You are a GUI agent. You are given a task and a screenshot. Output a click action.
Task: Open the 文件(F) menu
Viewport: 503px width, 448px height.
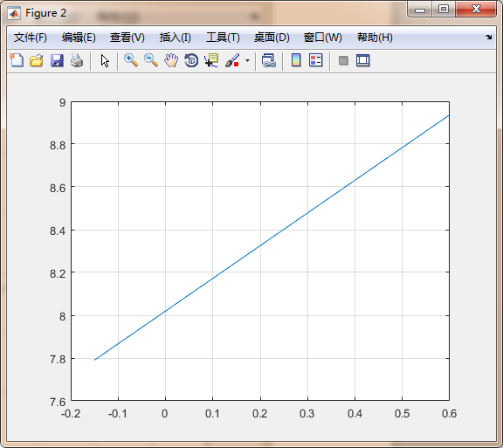click(31, 38)
